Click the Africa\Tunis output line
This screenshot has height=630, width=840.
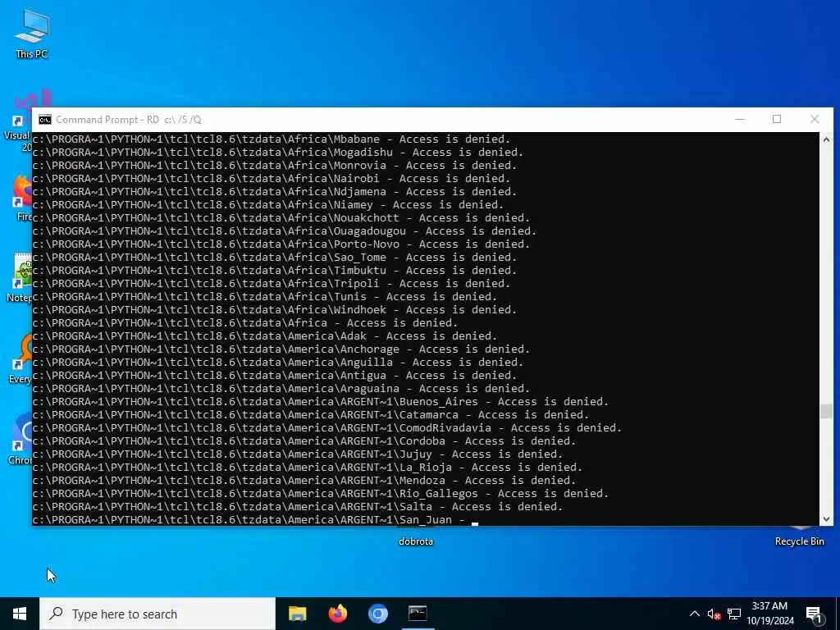265,296
